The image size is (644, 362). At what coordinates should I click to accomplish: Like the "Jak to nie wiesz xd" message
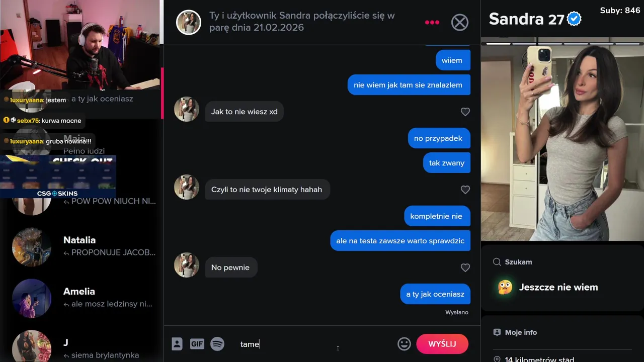465,112
